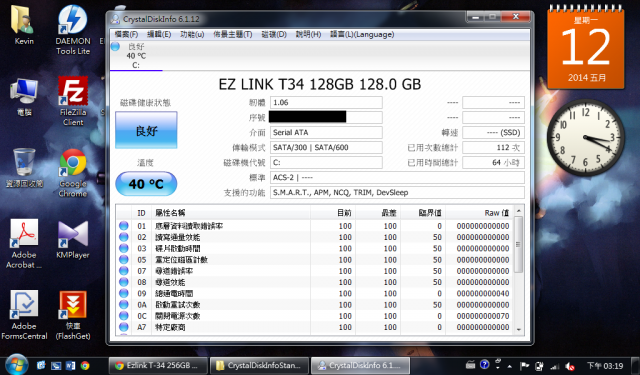The width and height of the screenshot is (640, 375).
Task: Open the 編輯(E) menu
Action: pyautogui.click(x=159, y=35)
